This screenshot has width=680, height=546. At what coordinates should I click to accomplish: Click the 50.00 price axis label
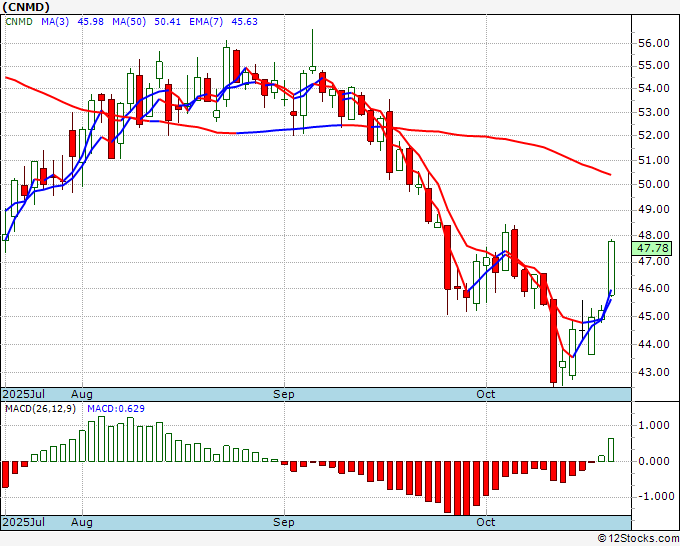[x=654, y=184]
